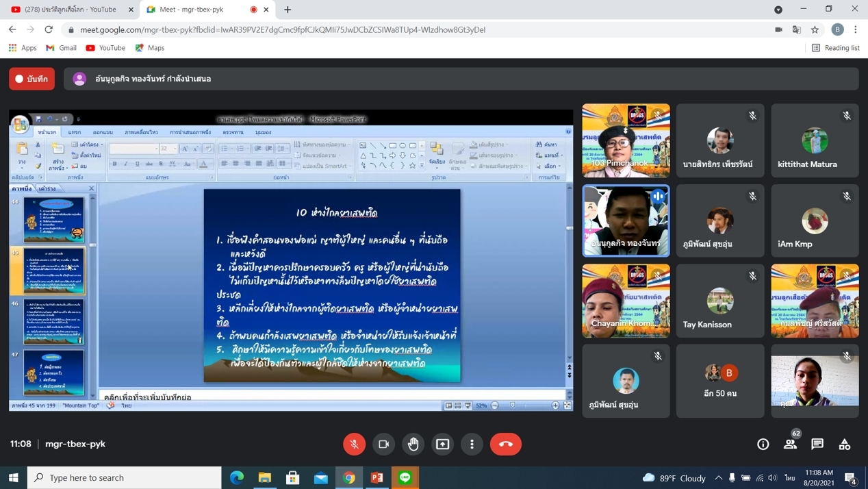Viewport: 868px width, 489px height.
Task: Click the raise hand icon
Action: (413, 444)
